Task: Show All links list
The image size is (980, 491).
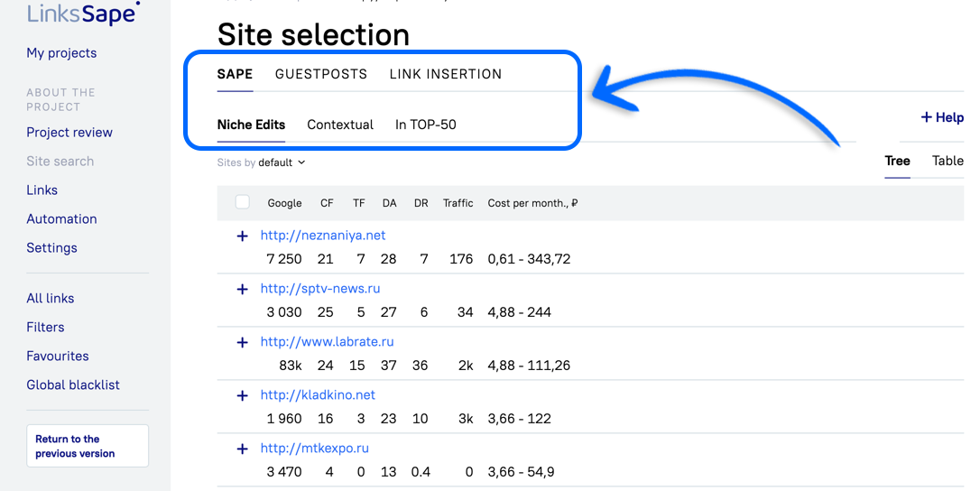Action: tap(50, 299)
